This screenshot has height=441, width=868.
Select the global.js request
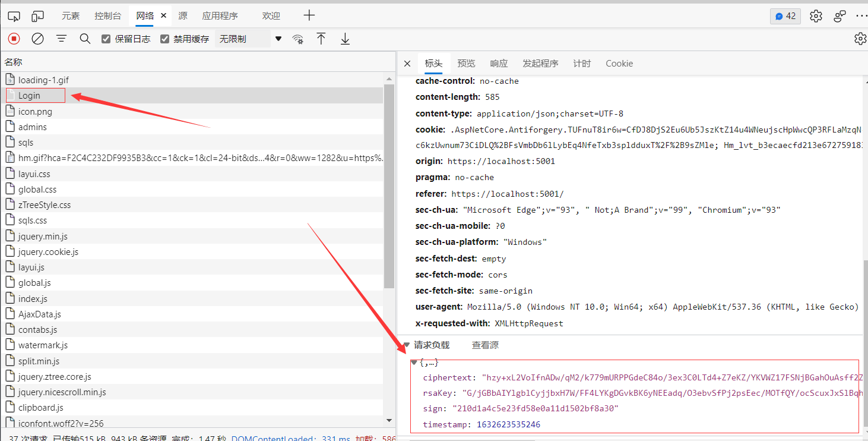pyautogui.click(x=192, y=283)
